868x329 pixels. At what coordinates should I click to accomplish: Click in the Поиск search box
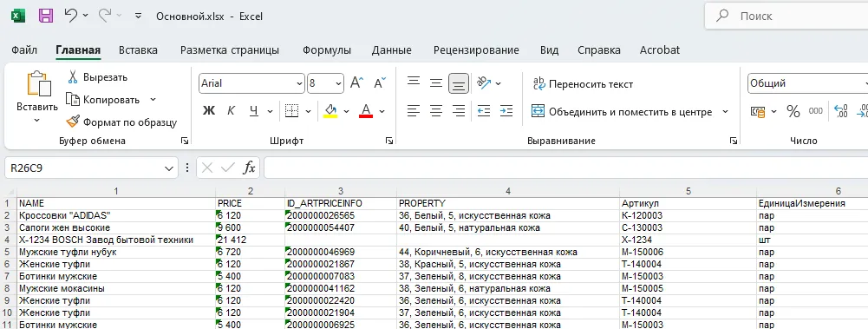pos(786,16)
